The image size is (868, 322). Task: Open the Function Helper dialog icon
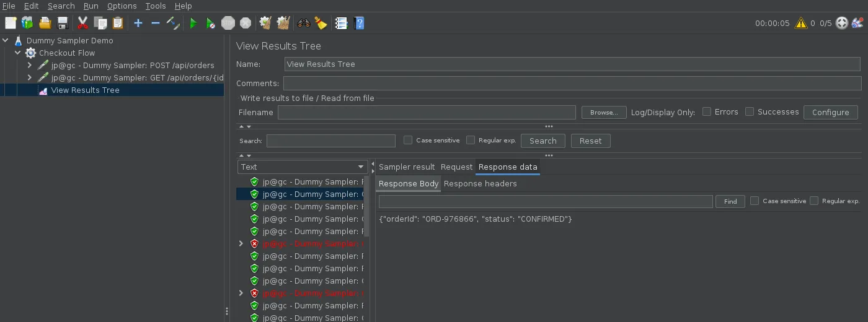click(341, 23)
